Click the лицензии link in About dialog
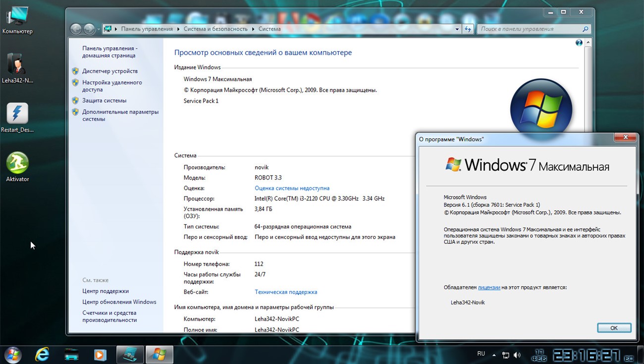The image size is (644, 364). pyautogui.click(x=489, y=288)
